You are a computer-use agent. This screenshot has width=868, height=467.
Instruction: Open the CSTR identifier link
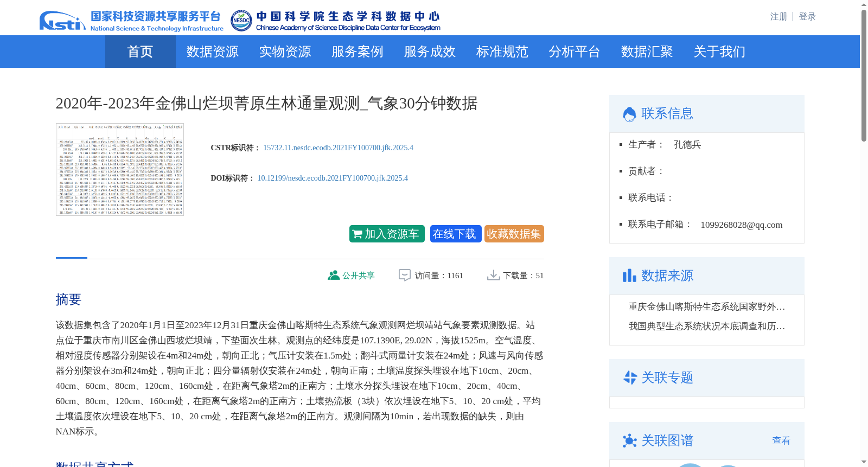click(338, 148)
